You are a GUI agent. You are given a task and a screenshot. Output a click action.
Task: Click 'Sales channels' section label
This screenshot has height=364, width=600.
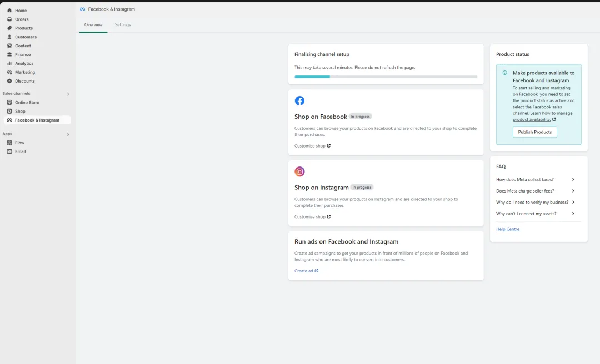pyautogui.click(x=16, y=93)
